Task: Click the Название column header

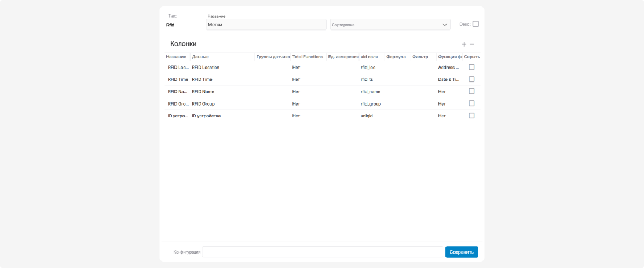Action: pos(176,57)
